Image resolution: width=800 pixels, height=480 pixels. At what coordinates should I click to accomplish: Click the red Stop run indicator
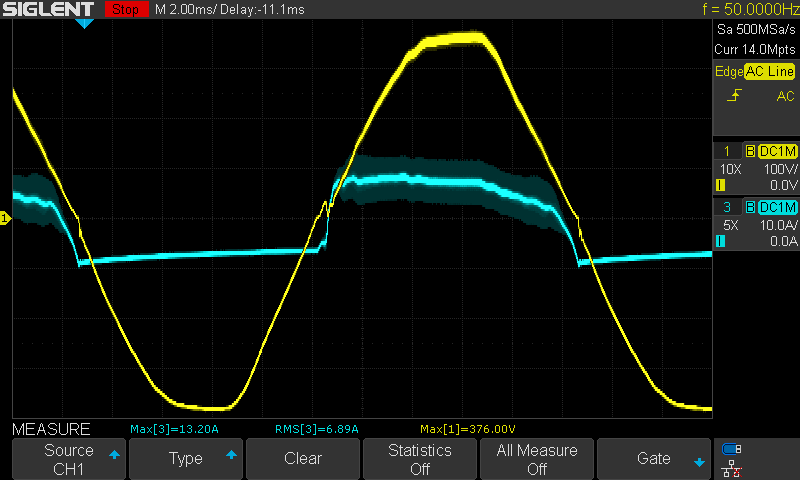(127, 9)
